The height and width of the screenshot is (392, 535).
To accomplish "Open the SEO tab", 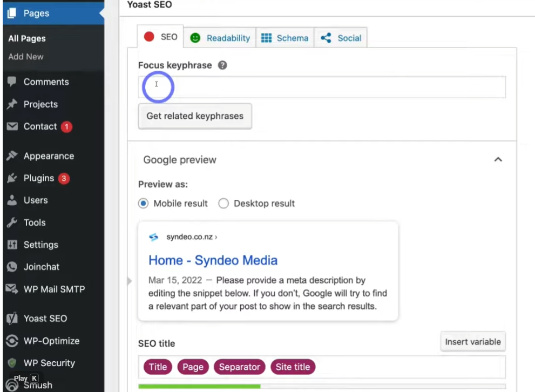I will click(160, 37).
